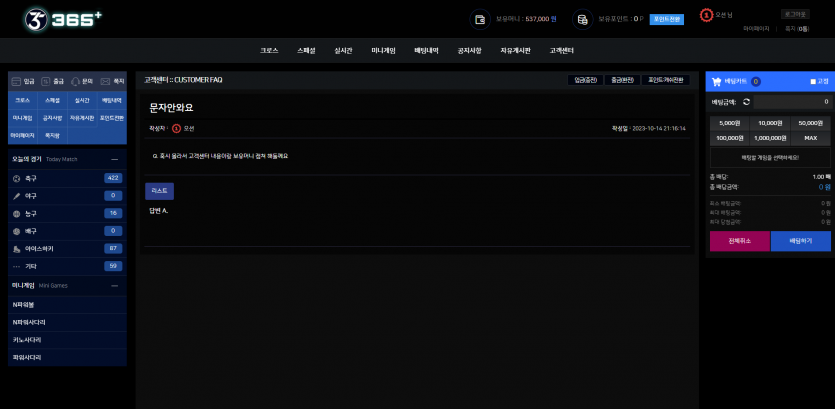Click the 입금 card icon in sidebar
835x409 pixels.
(16, 81)
